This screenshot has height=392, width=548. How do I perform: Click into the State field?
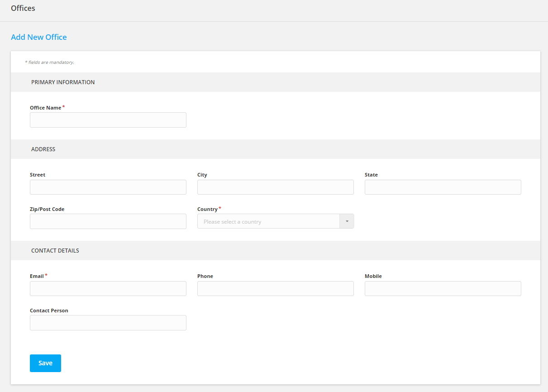point(443,187)
